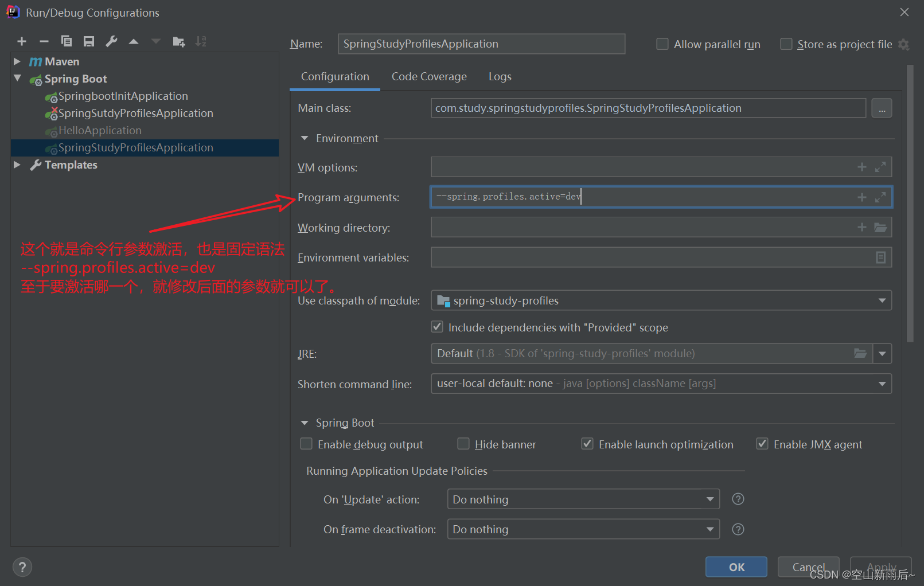The width and height of the screenshot is (924, 586).
Task: Open project file storage settings gear
Action: [x=904, y=44]
